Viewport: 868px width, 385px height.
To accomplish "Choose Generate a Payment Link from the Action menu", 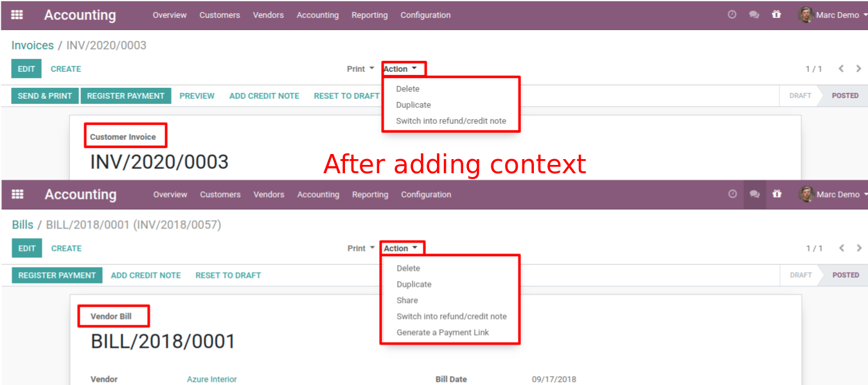I will 443,332.
